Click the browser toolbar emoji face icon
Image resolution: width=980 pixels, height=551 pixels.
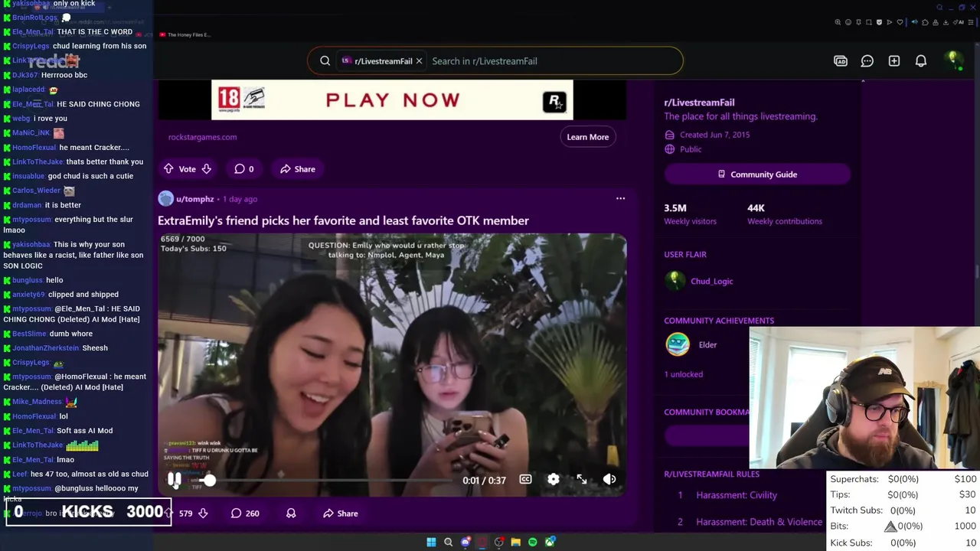pos(848,22)
